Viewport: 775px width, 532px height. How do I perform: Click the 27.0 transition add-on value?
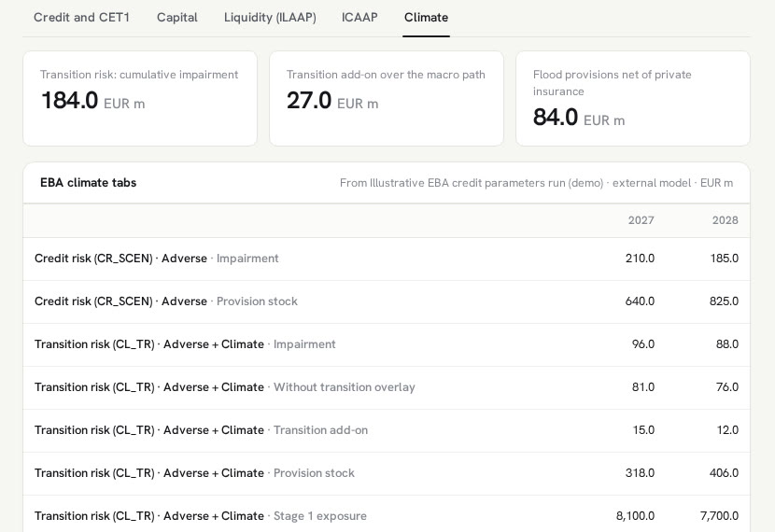309,100
